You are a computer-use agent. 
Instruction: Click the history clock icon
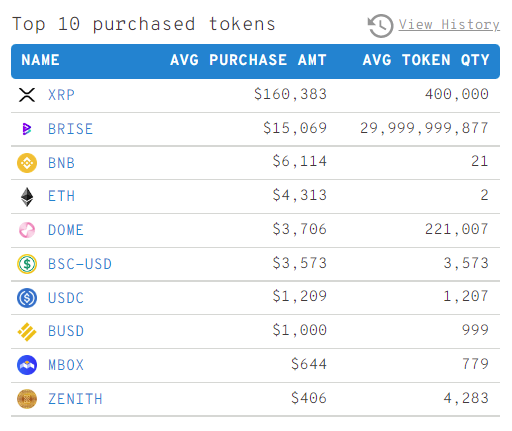point(380,26)
